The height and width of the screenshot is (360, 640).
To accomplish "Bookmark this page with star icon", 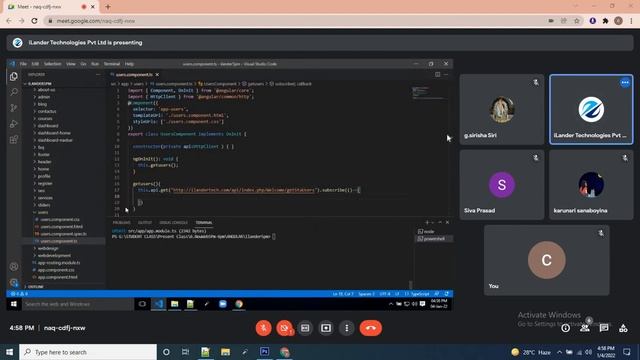I will (x=577, y=21).
